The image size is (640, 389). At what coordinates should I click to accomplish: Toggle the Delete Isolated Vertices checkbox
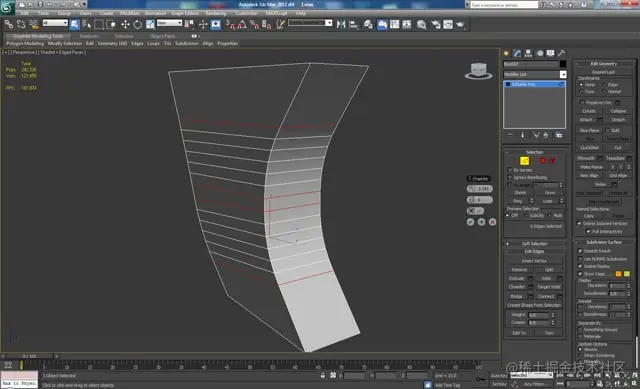tap(579, 223)
